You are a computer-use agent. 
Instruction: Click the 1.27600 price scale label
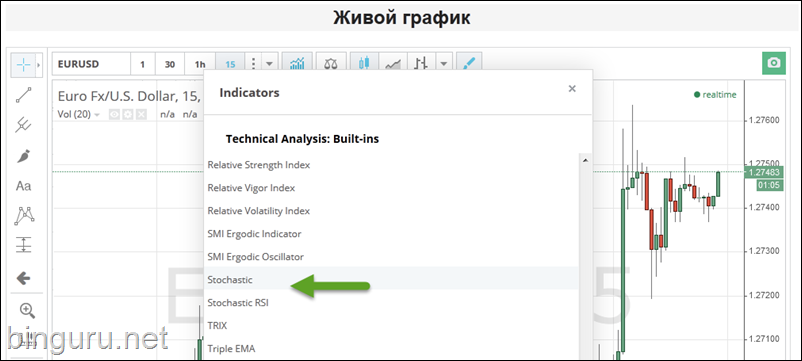click(764, 121)
